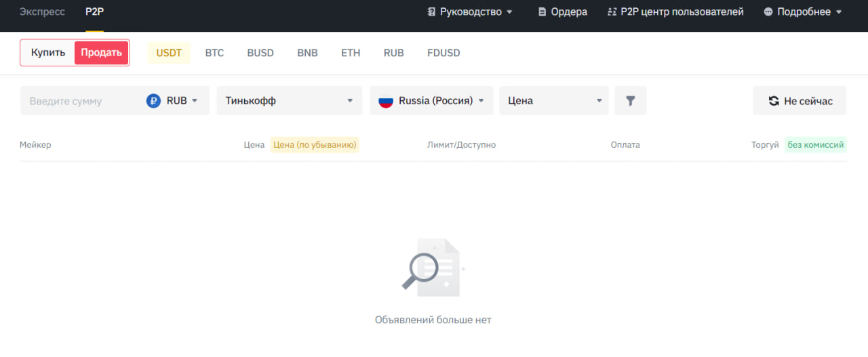The width and height of the screenshot is (868, 357).
Task: Select the BTC crypto tab
Action: click(214, 53)
